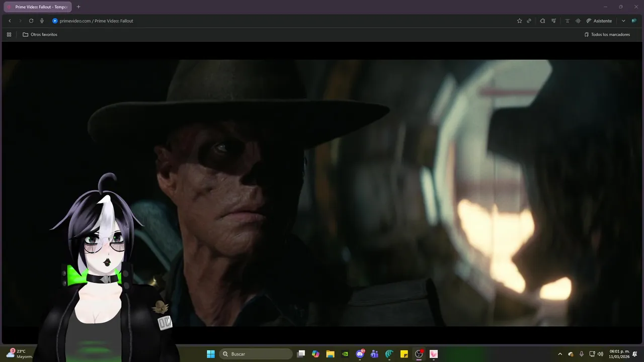Open the OBS Studio taskbar icon
The height and width of the screenshot is (362, 644).
point(419,354)
